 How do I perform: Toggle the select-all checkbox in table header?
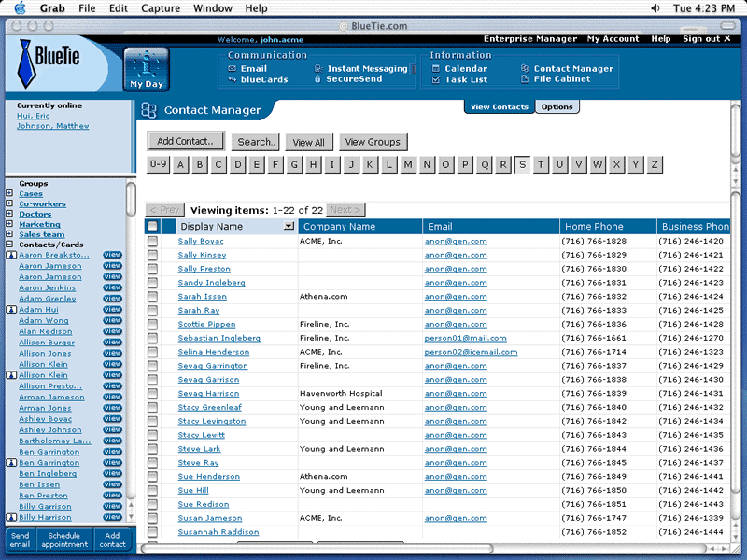pos(152,226)
